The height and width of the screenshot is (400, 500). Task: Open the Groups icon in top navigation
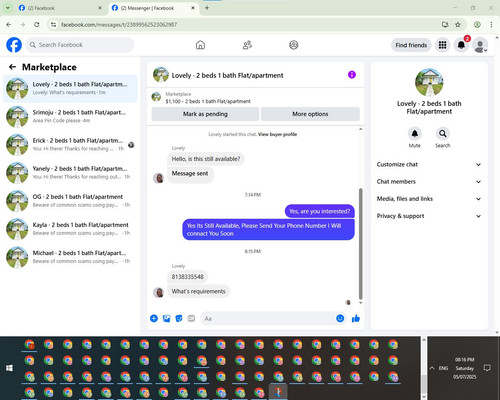pyautogui.click(x=294, y=45)
